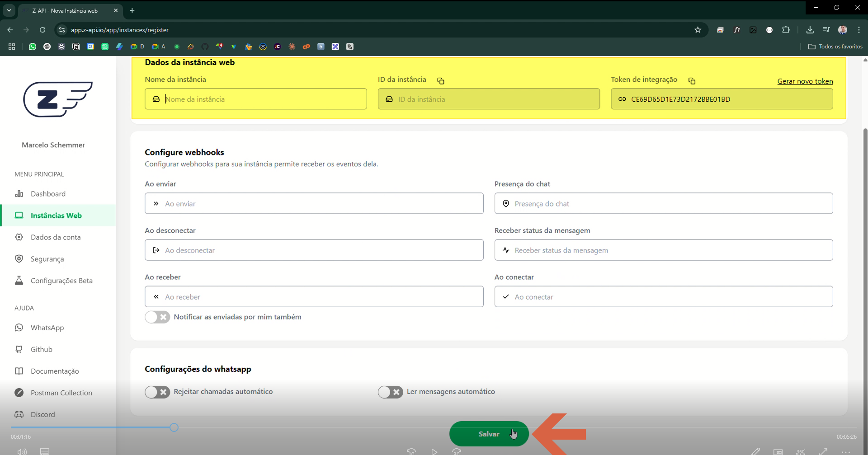Open Discord link in sidebar
868x455 pixels.
pyautogui.click(x=58, y=414)
